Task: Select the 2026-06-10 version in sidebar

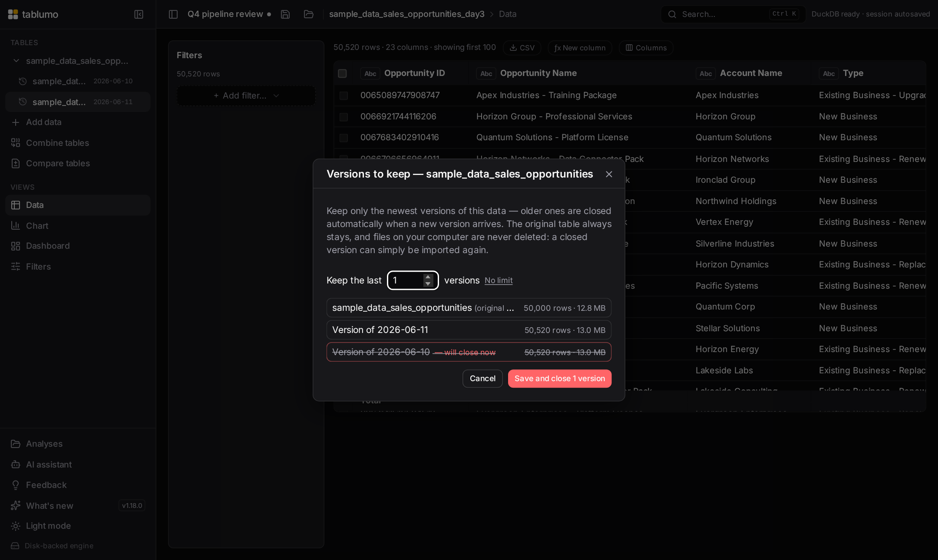Action: point(78,81)
